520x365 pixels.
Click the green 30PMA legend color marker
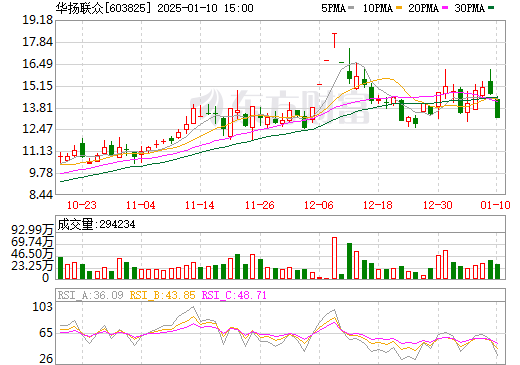[x=491, y=7]
